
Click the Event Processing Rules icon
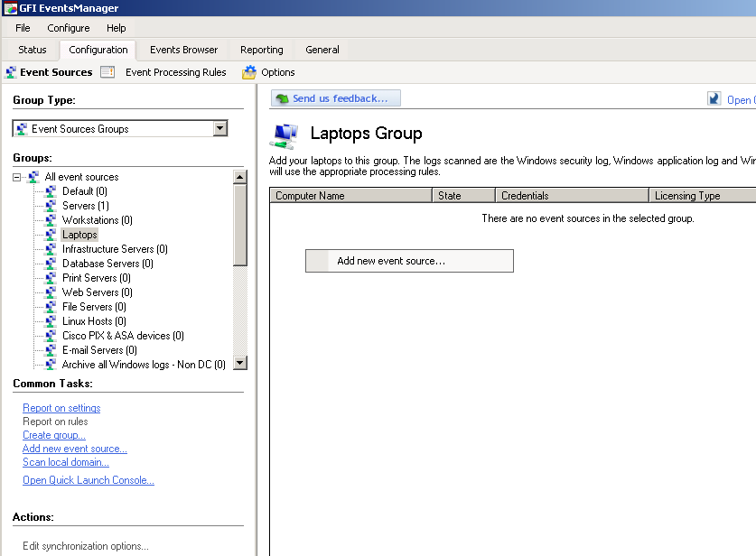coord(107,72)
